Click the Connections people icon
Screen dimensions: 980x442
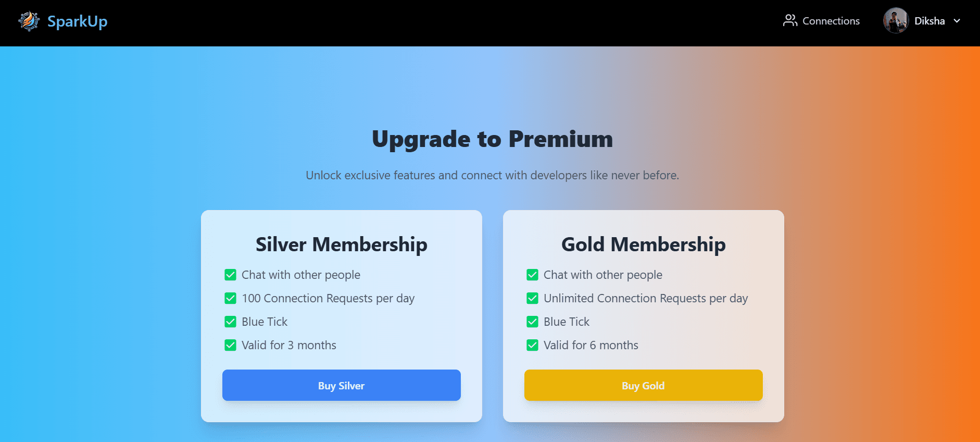[x=790, y=21]
